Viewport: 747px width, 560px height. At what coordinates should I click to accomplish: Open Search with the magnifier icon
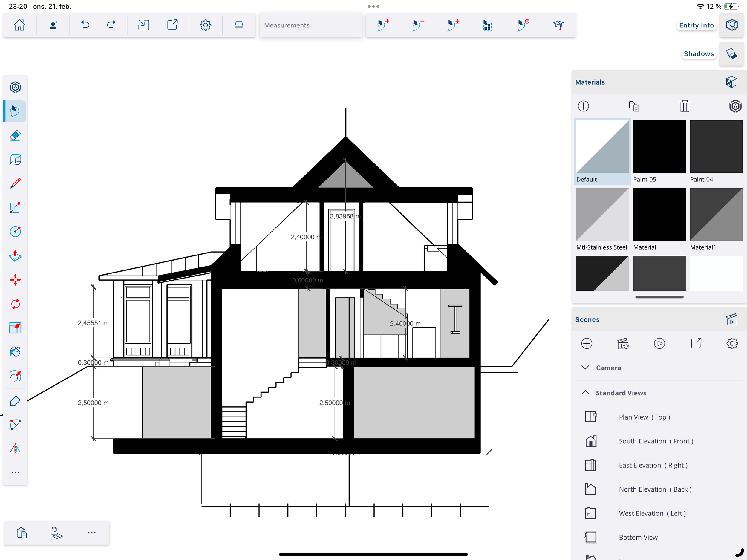point(731,25)
